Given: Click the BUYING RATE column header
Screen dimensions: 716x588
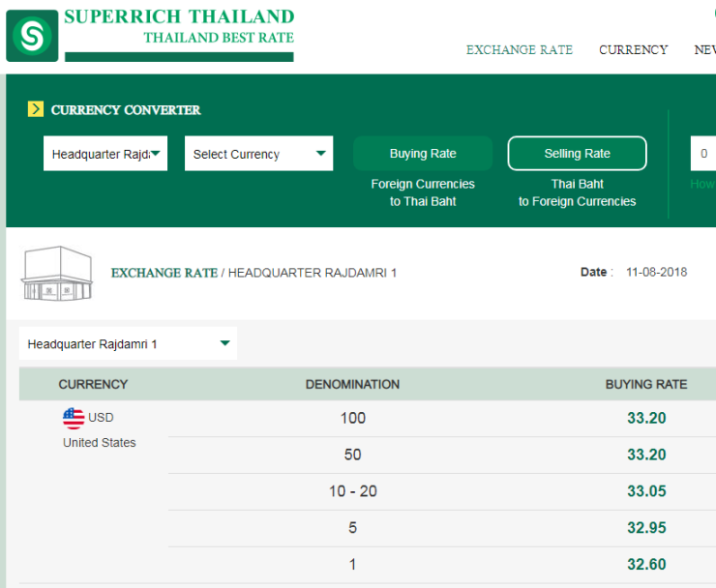Looking at the screenshot, I should (646, 384).
